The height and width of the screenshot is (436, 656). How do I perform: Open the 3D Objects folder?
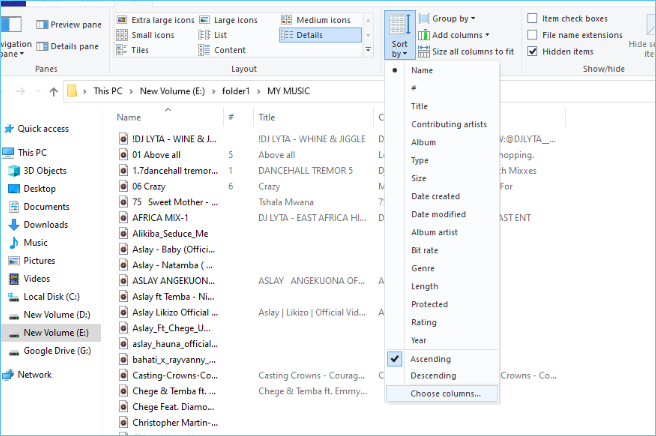coord(44,170)
